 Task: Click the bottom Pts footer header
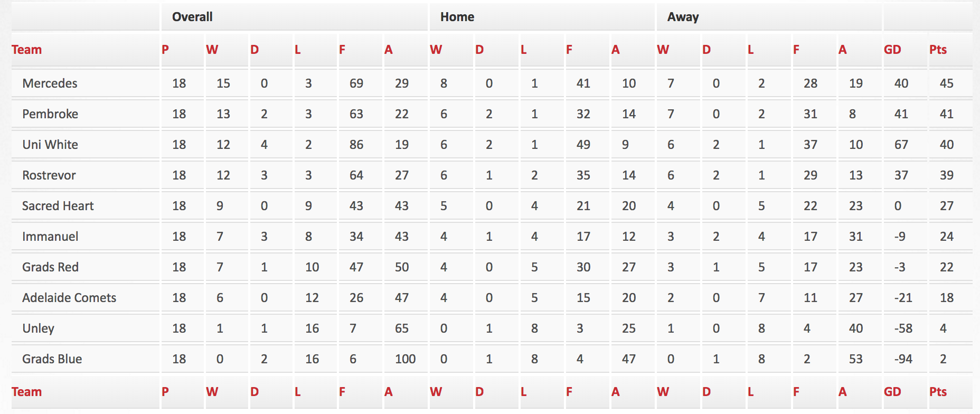point(938,392)
